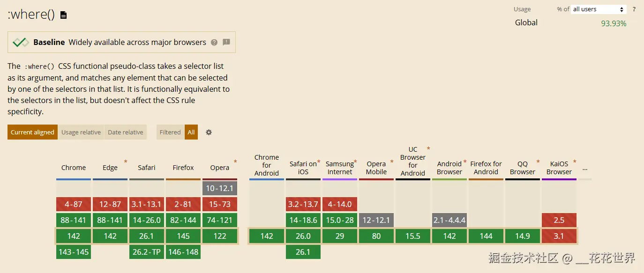Click the asterisk note beside Opera
This screenshot has height=273, width=644.
[x=235, y=162]
